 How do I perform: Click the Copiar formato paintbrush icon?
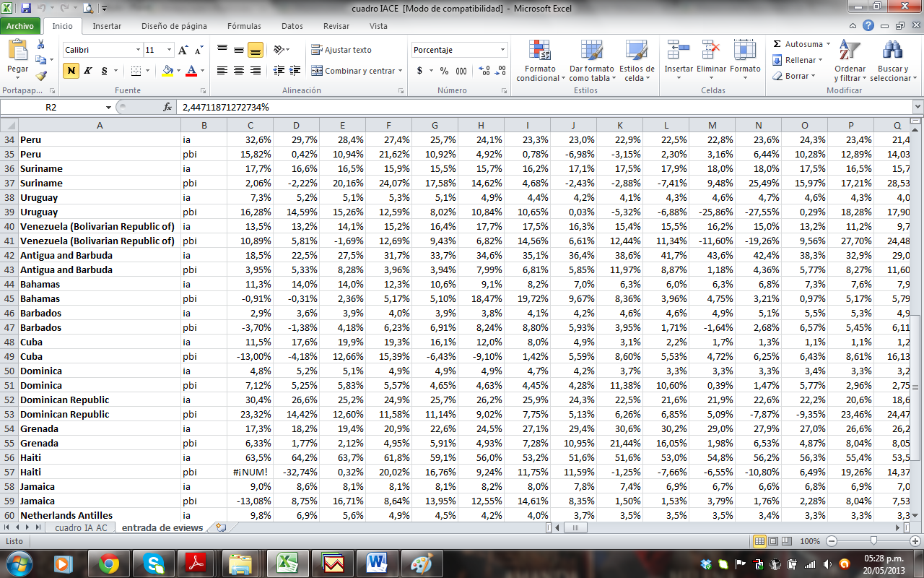click(x=41, y=75)
